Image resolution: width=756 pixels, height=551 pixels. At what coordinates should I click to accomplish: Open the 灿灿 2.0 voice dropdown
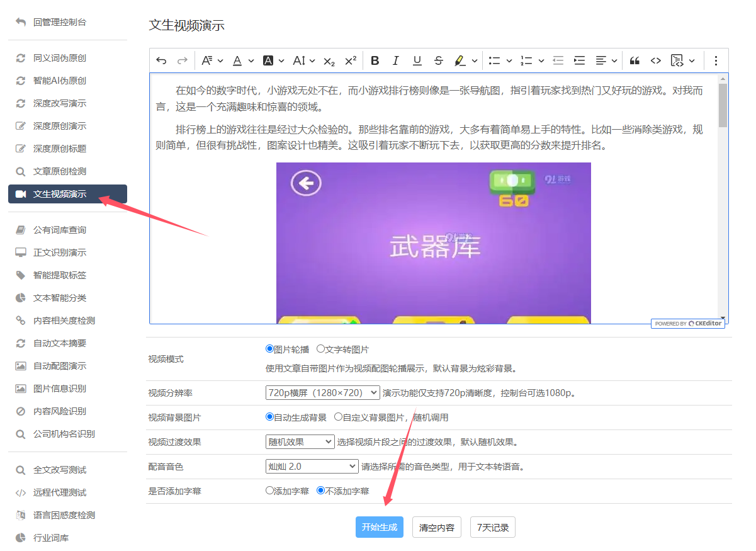312,467
